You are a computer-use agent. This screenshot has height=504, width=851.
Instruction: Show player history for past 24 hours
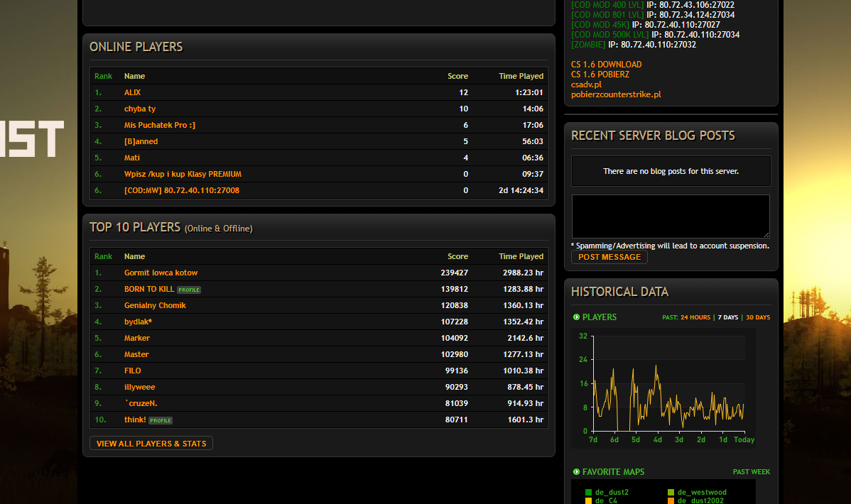point(695,317)
